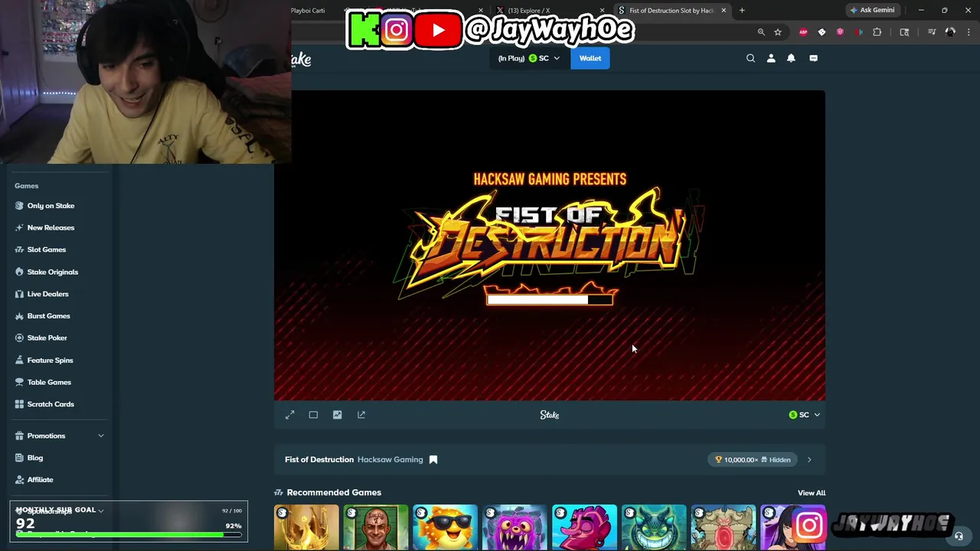Open the In Play SC currency dropdown
Viewport: 980px width, 551px height.
coord(529,58)
